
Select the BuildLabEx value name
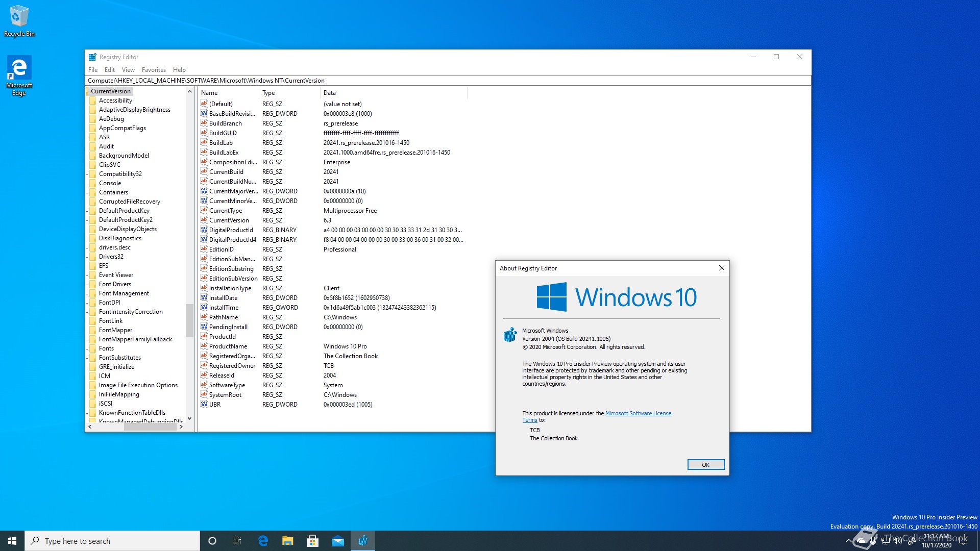(224, 152)
